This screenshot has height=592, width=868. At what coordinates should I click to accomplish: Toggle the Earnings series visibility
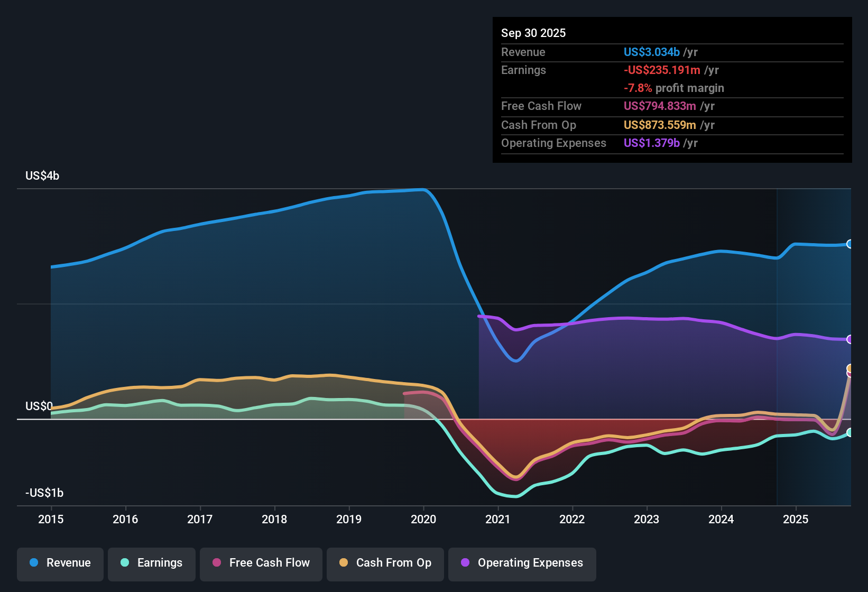151,563
